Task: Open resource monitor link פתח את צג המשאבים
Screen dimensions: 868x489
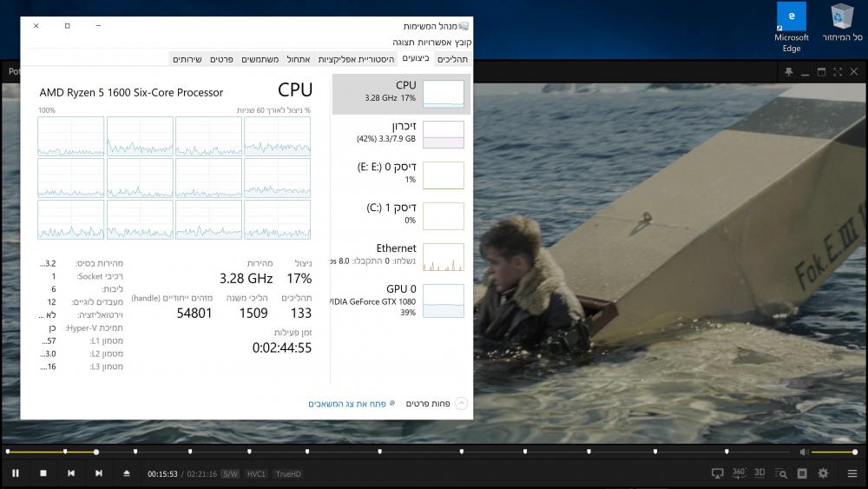Action: (347, 404)
